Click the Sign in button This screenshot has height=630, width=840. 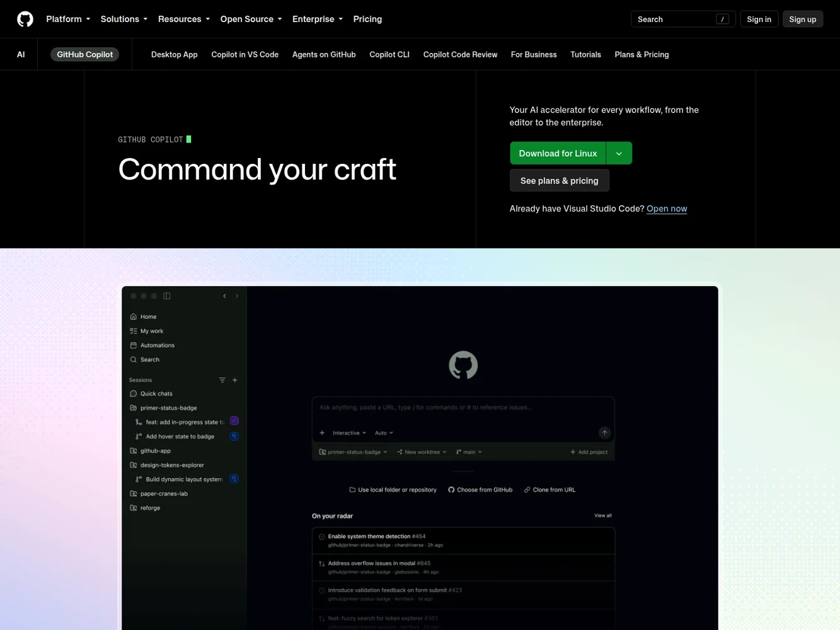click(x=759, y=19)
